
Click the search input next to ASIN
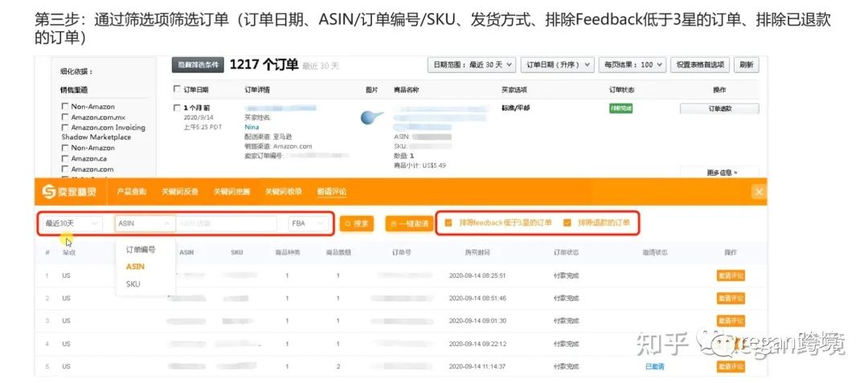point(227,223)
